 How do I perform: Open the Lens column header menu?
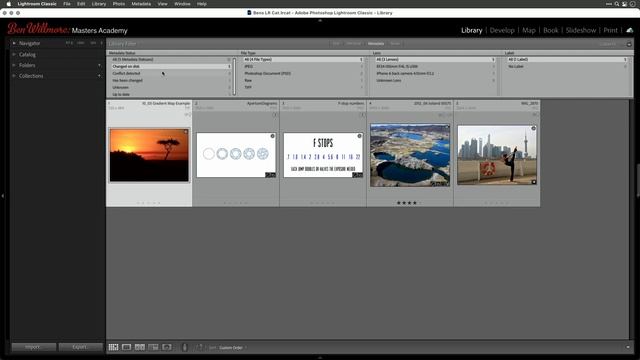pyautogui.click(x=376, y=53)
